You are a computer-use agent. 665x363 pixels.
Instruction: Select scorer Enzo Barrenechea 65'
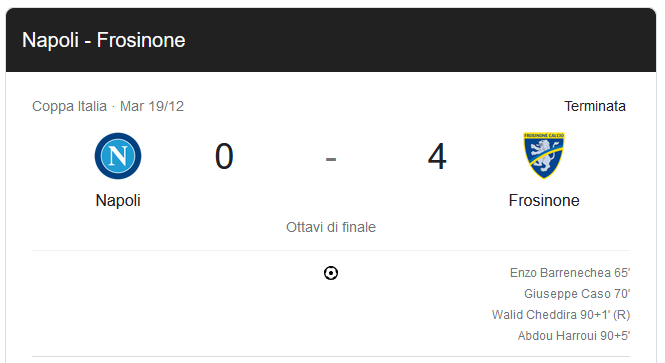pyautogui.click(x=570, y=273)
